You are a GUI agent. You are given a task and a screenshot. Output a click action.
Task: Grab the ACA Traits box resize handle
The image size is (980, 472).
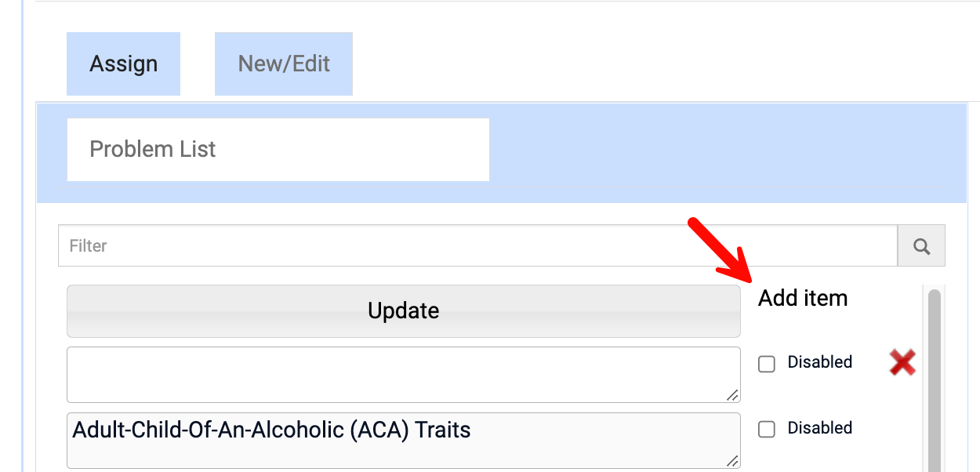(x=732, y=461)
